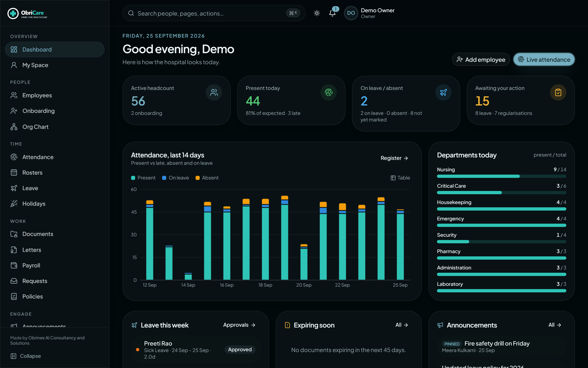Toggle the On leave legend swatch

coord(164,178)
